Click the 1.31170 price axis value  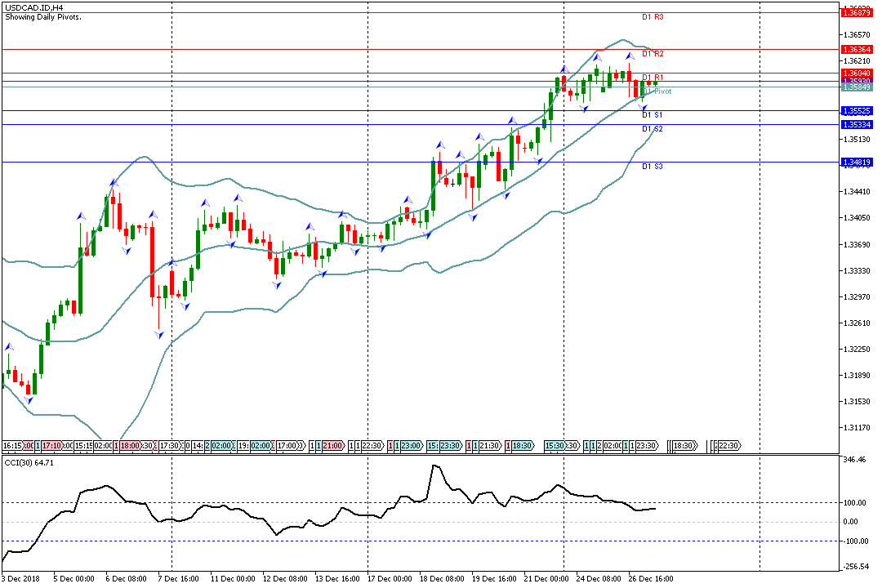coord(857,428)
